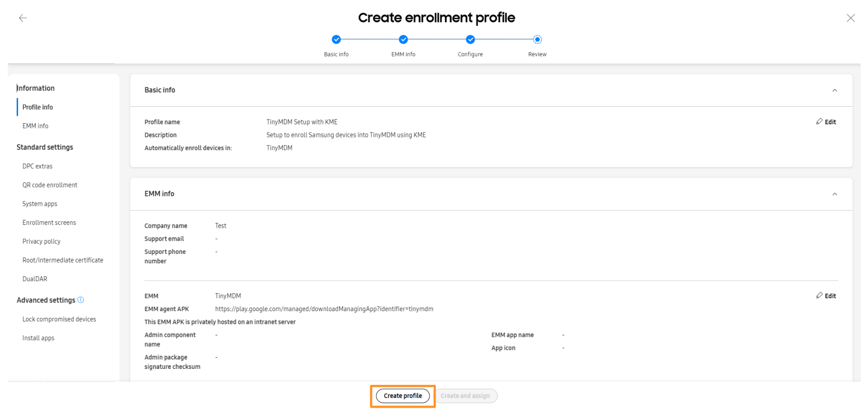Screen dimensions: 868x416
Task: Edit the EMM agent details
Action: click(826, 296)
